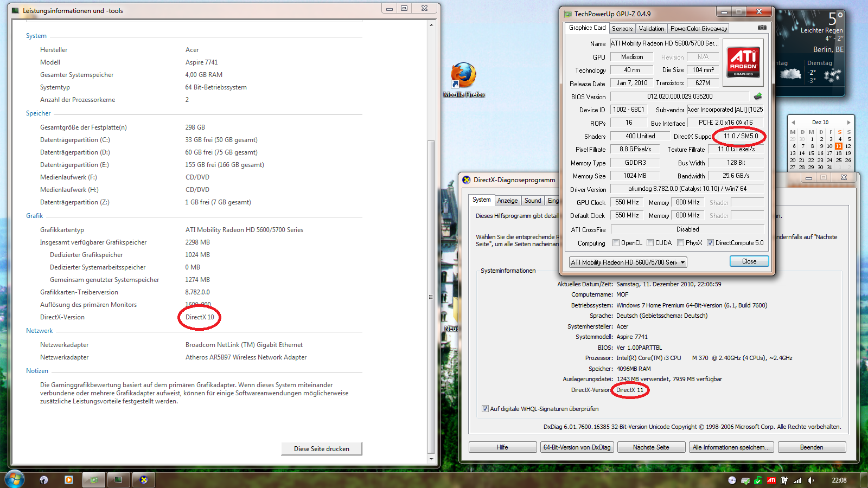Click scrollbar down arrow in Leistungsinformationen
This screenshot has width=868, height=488.
coord(431,459)
